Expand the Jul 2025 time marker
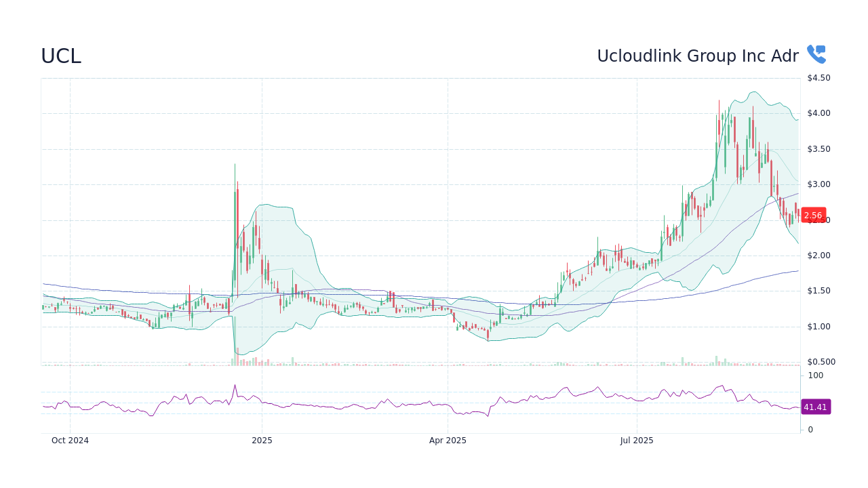This screenshot has width=868, height=488. pyautogui.click(x=636, y=440)
